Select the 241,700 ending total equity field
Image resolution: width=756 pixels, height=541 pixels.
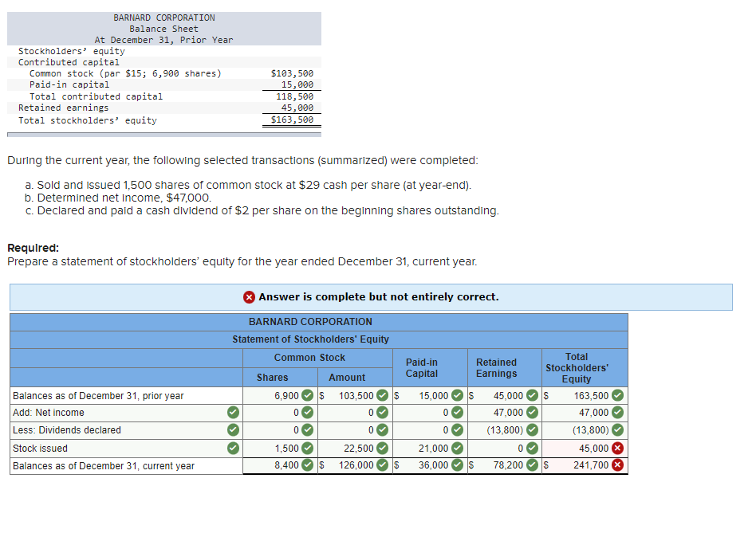tap(585, 465)
